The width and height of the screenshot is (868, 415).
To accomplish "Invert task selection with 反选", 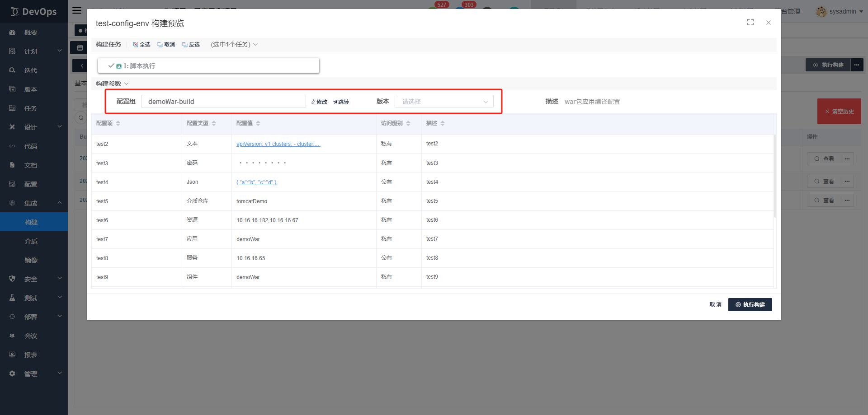I will pos(191,45).
